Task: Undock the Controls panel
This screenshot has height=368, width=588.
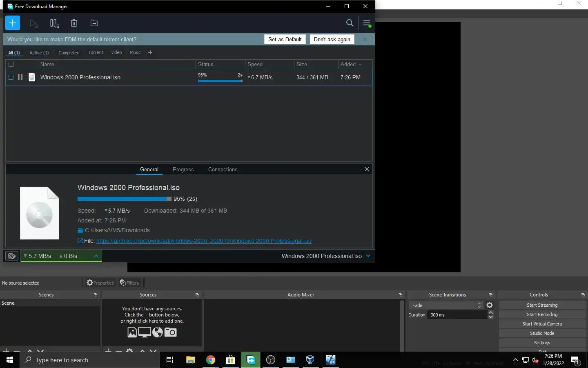Action: point(583,295)
